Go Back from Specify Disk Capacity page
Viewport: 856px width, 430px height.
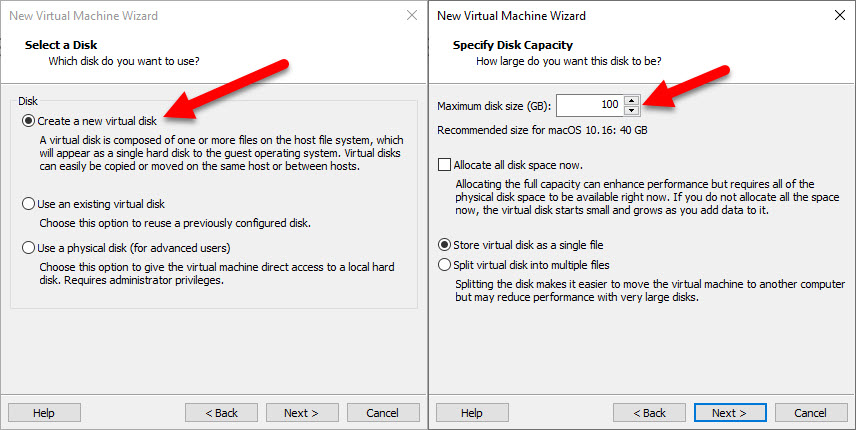(x=649, y=413)
